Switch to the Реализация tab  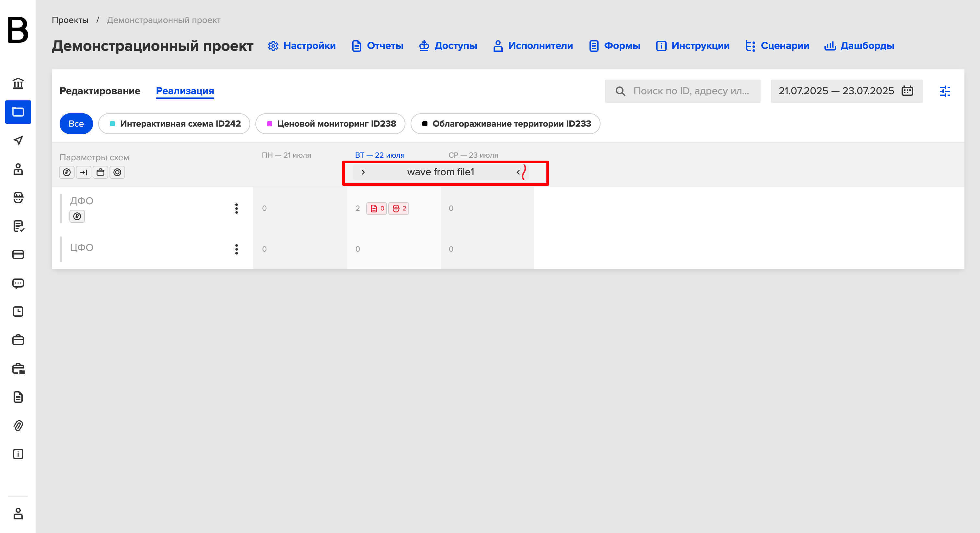coord(185,91)
